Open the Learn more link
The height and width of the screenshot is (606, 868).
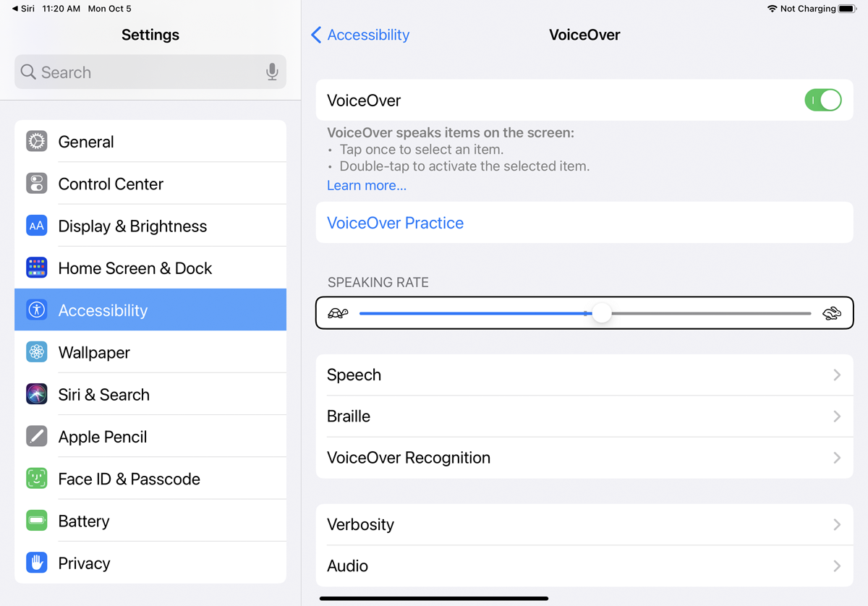(367, 185)
